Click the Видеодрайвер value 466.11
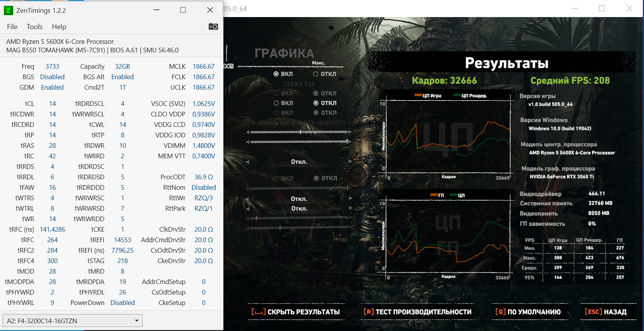 (x=597, y=193)
